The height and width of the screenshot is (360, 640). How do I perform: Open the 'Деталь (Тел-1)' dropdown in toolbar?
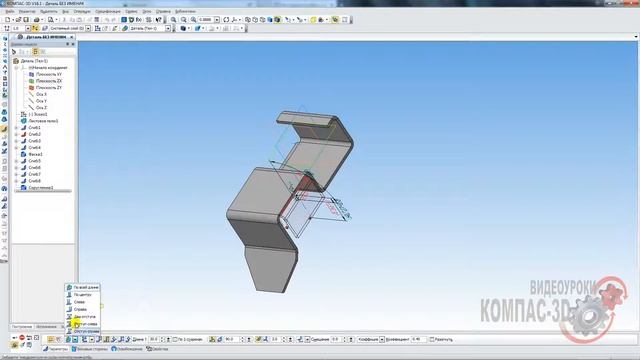pyautogui.click(x=168, y=28)
